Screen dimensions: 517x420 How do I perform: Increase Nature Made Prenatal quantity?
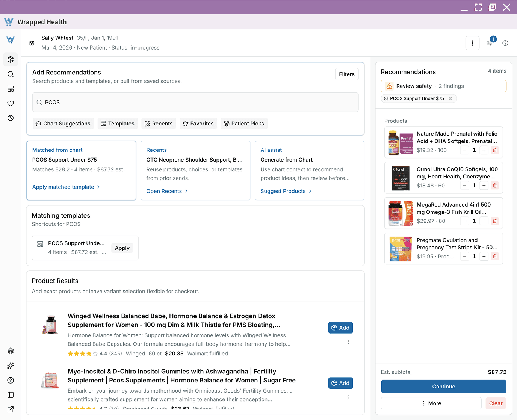click(x=484, y=150)
